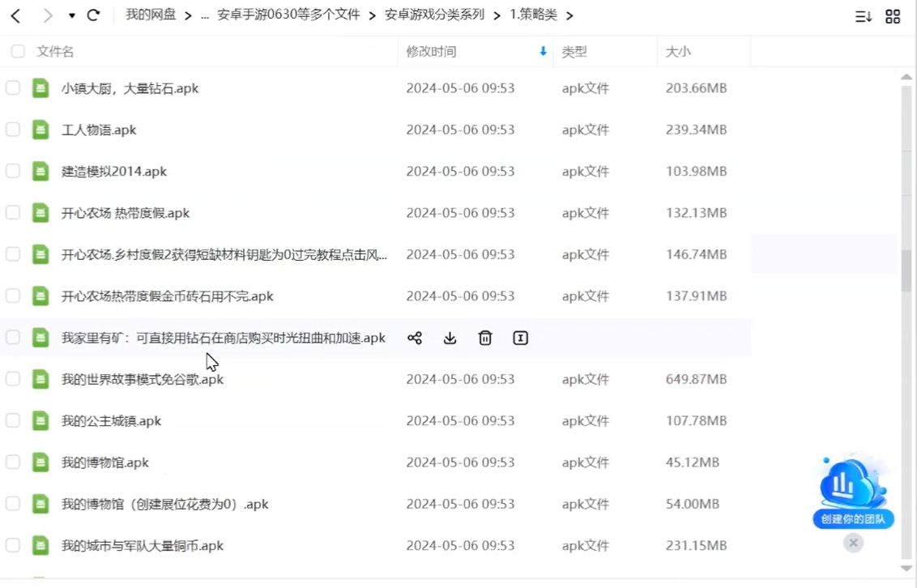Screen dimensions: 917x588
Task: Navigate to 我的网盘 in breadcrumb
Action: (x=151, y=15)
